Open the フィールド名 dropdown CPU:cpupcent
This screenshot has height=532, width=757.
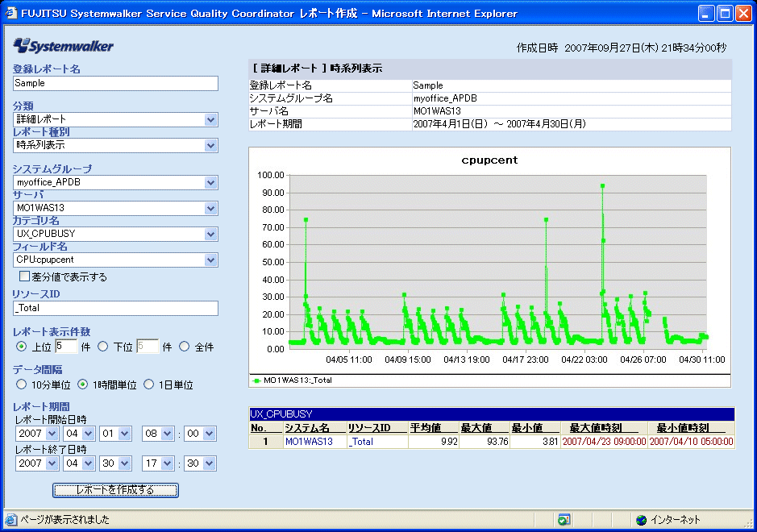pos(115,260)
